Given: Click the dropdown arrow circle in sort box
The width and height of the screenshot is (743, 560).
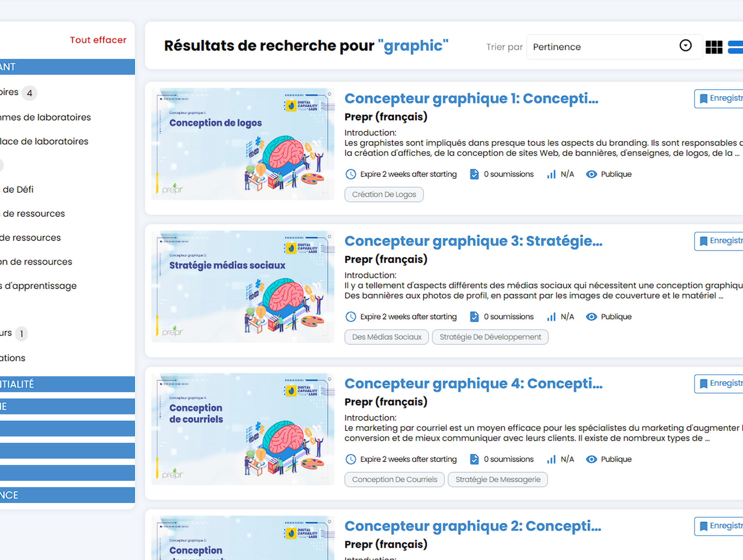Looking at the screenshot, I should pyautogui.click(x=685, y=46).
